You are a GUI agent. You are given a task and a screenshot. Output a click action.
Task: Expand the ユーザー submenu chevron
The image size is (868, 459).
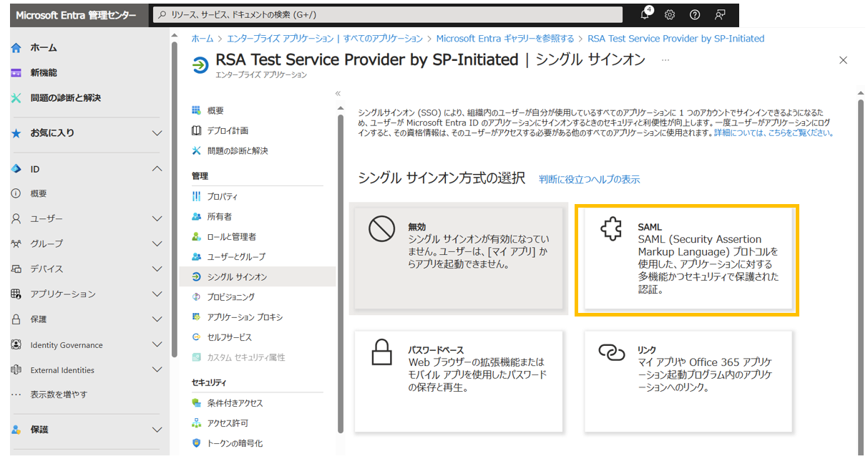click(157, 219)
